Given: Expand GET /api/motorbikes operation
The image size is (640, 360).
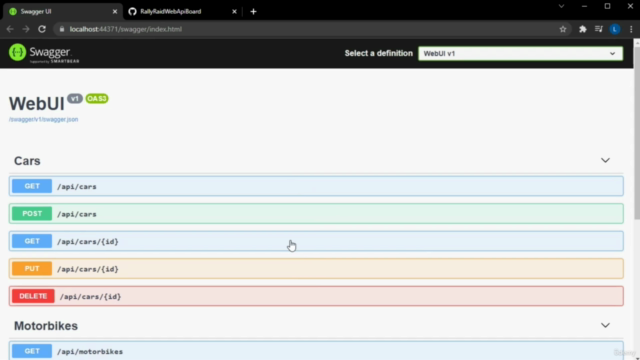Looking at the screenshot, I should (316, 351).
